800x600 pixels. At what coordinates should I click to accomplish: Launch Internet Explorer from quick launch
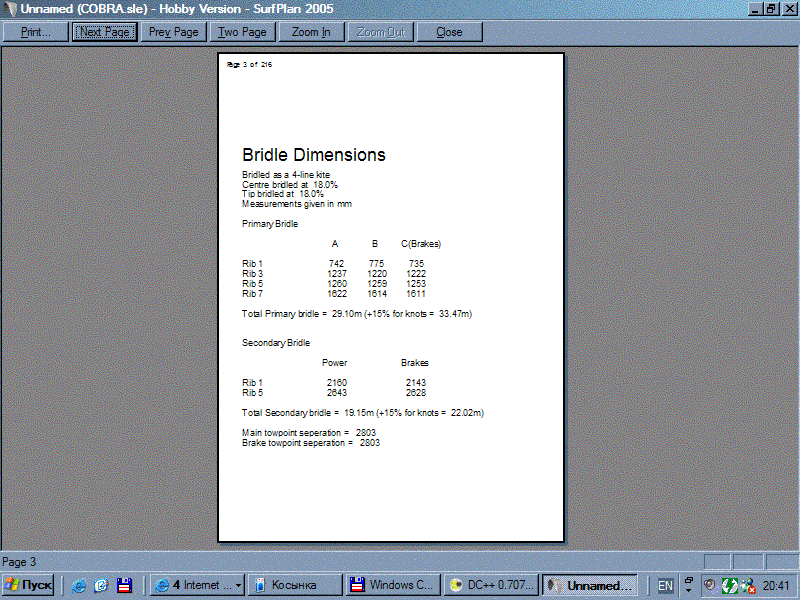79,585
